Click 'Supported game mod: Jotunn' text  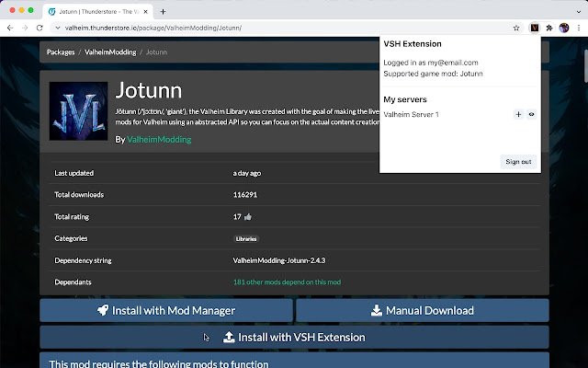pyautogui.click(x=433, y=74)
